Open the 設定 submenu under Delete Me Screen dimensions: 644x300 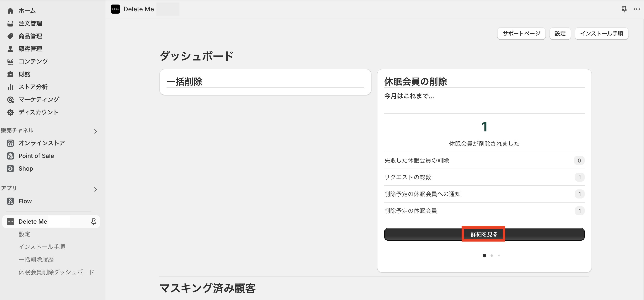pos(24,234)
